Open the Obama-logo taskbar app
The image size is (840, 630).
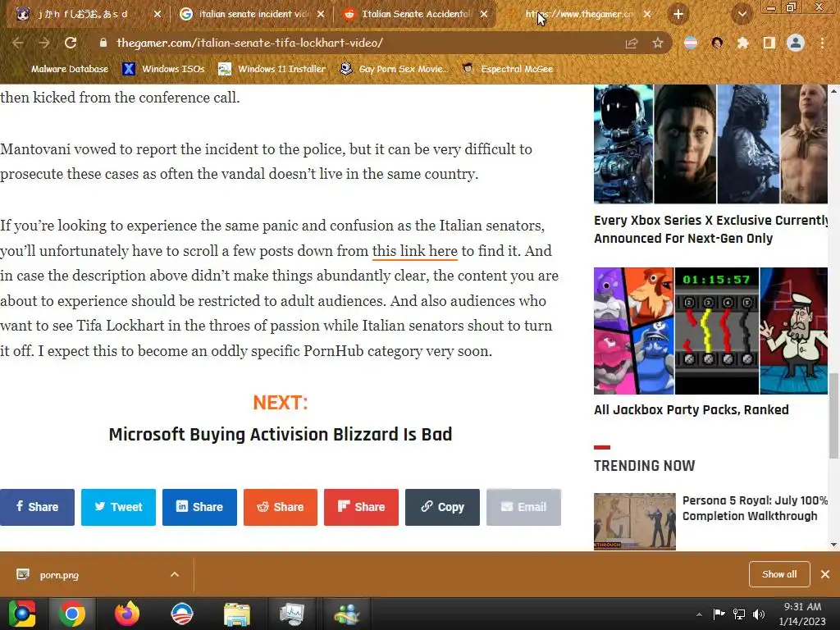tap(181, 614)
